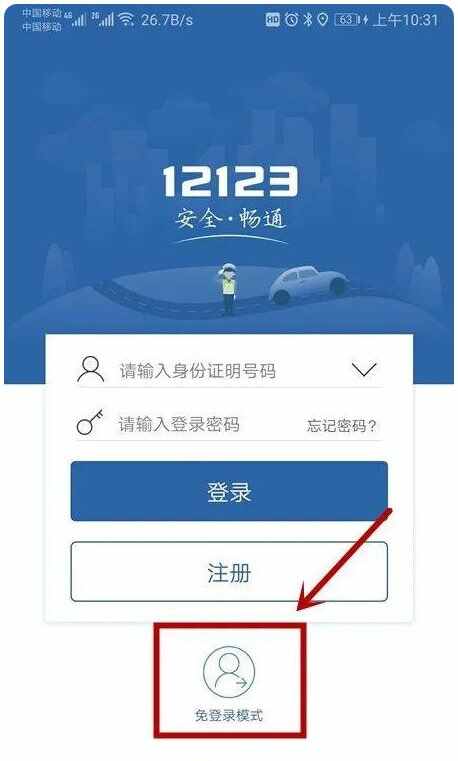Tap the Bluetooth status icon

coord(307,19)
